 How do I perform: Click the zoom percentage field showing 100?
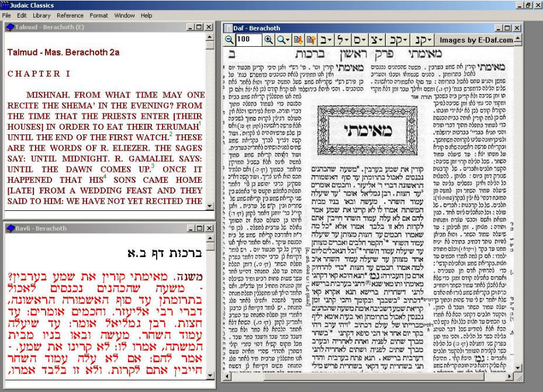pos(248,40)
